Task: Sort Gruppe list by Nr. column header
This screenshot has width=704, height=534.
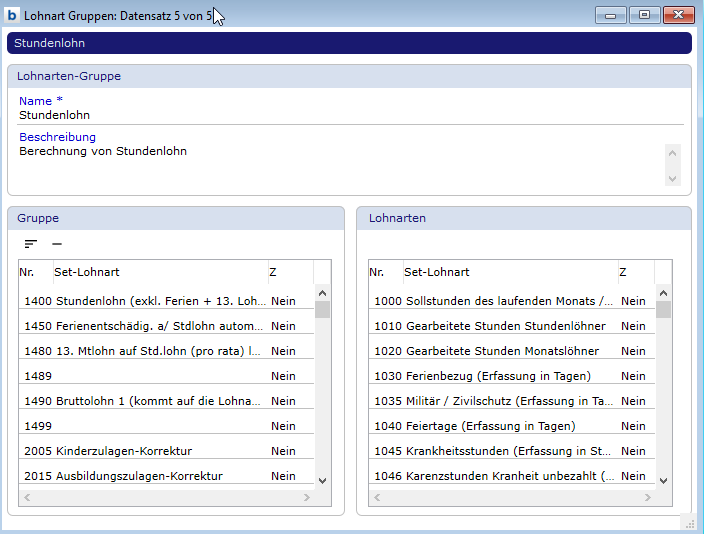Action: [x=35, y=272]
